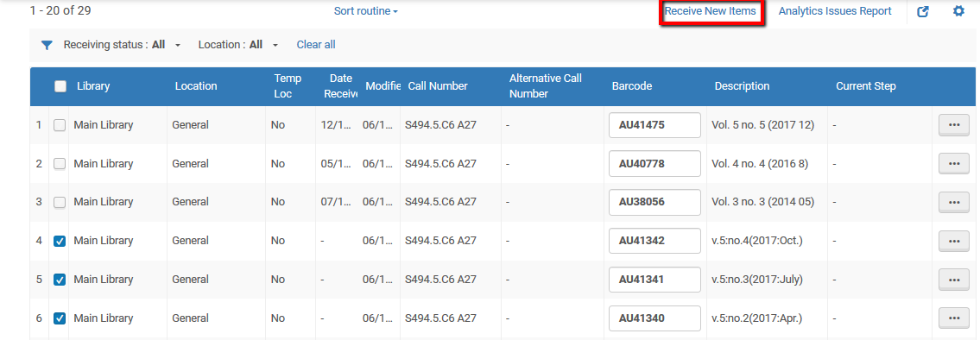
Task: Select description v.5:no.3(2017:July)
Action: 757,280
